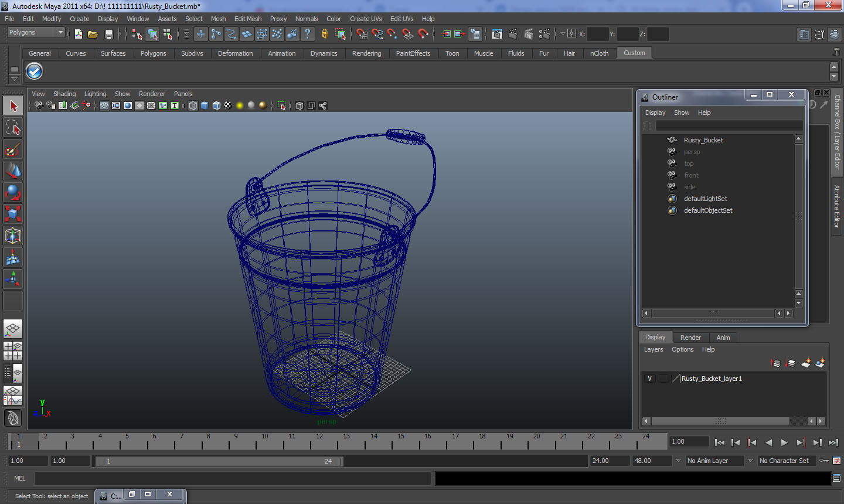Open the IPR render icon
Image resolution: width=844 pixels, height=504 pixels.
[529, 34]
